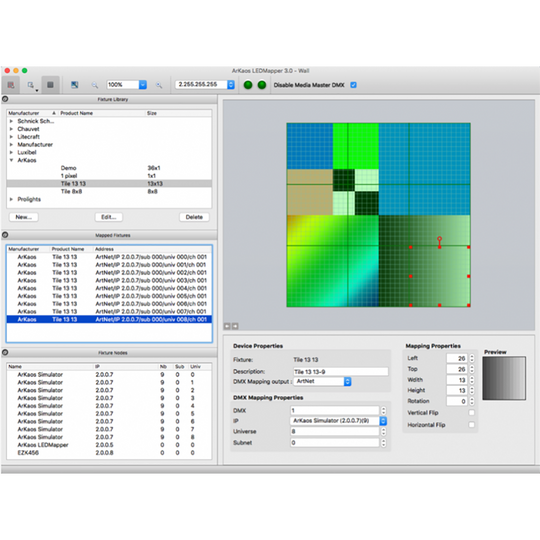Adjust the DMX channel stepper
Screen dimensions: 540x540
tap(383, 411)
